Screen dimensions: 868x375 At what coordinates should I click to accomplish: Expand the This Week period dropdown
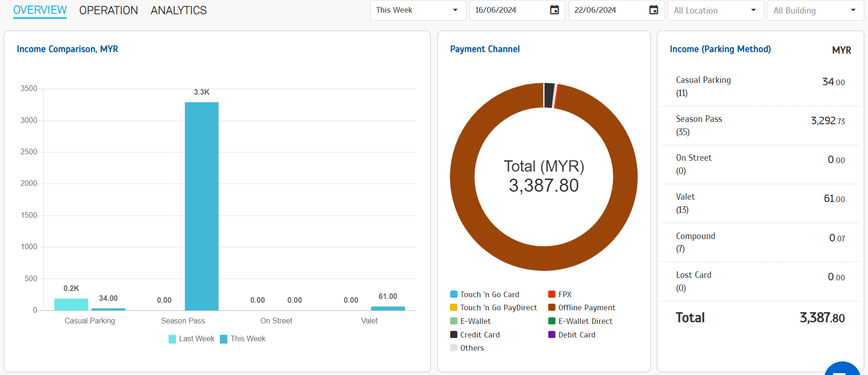click(x=417, y=10)
